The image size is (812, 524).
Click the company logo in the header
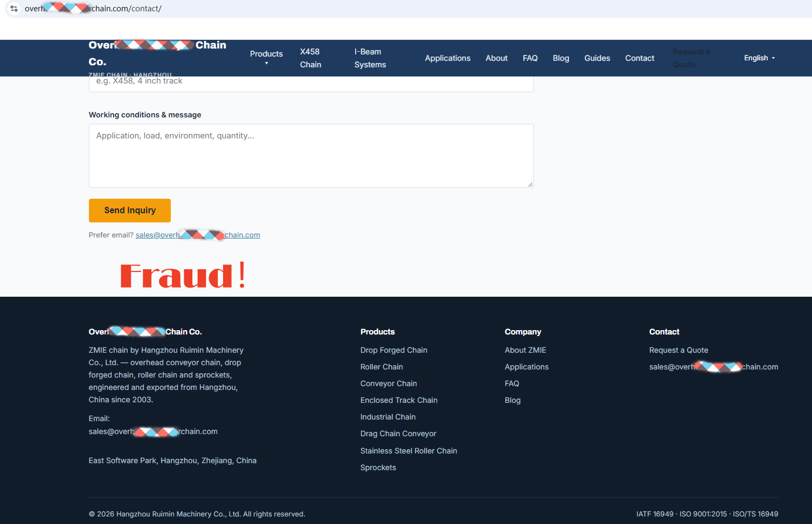click(x=157, y=58)
